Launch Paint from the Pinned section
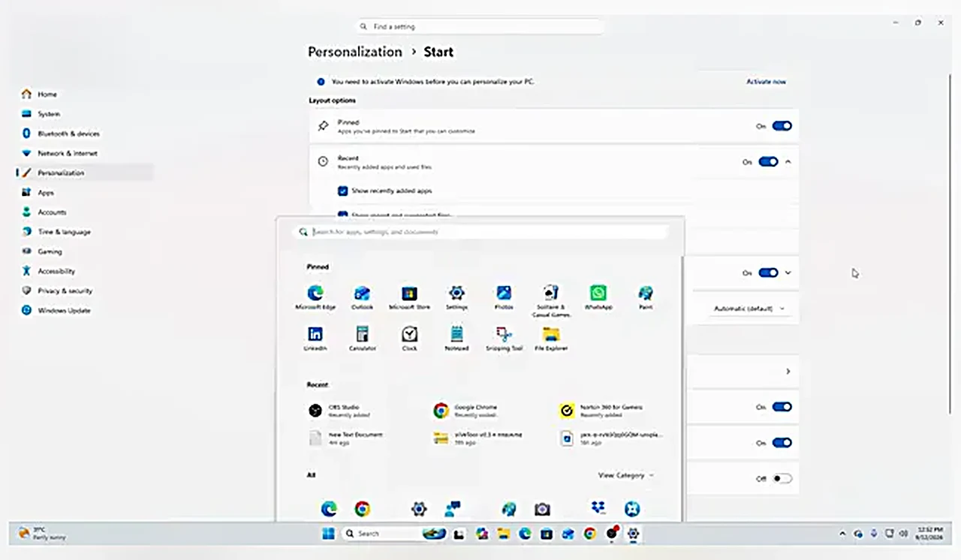Image resolution: width=961 pixels, height=560 pixels. [645, 297]
